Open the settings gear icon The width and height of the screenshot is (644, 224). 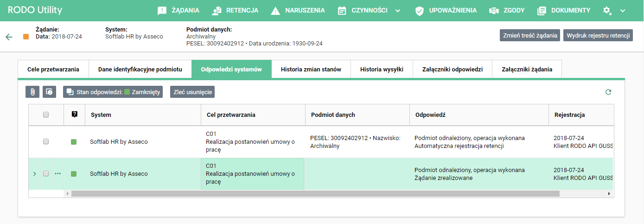click(x=607, y=10)
